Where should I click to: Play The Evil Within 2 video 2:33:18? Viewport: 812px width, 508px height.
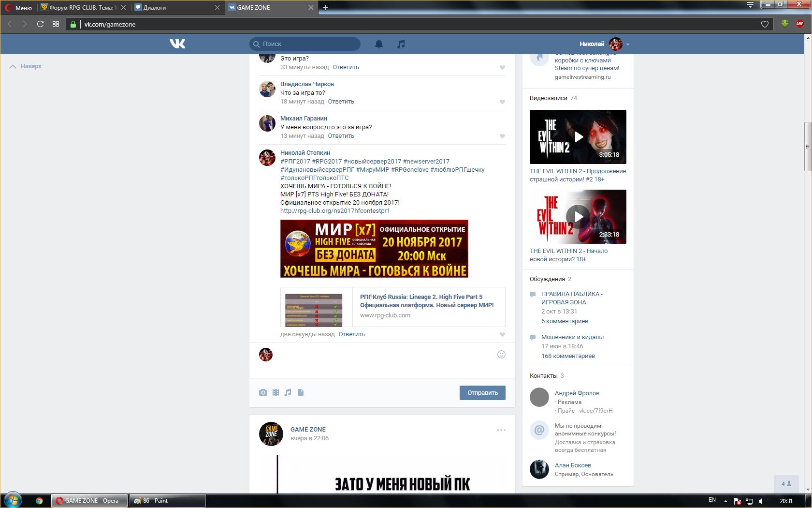click(x=578, y=217)
